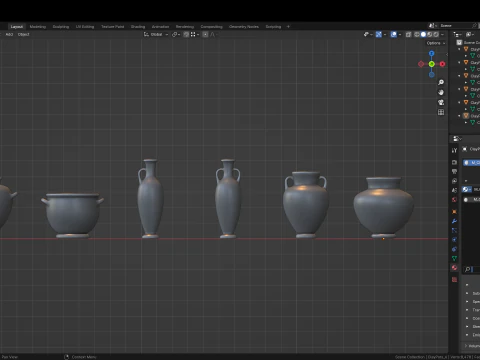Viewport: 480px width, 360px height.
Task: Open the viewport gizmos dropdown arrow
Action: tap(385, 34)
